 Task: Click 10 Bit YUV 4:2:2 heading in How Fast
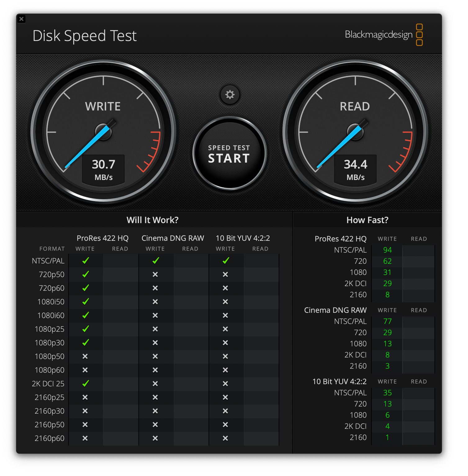tap(340, 381)
